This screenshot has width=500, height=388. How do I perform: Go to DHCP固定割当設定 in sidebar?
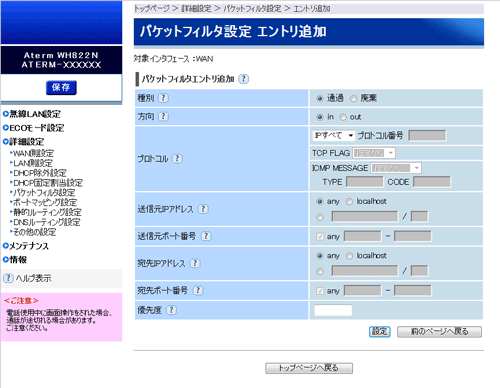click(x=48, y=183)
